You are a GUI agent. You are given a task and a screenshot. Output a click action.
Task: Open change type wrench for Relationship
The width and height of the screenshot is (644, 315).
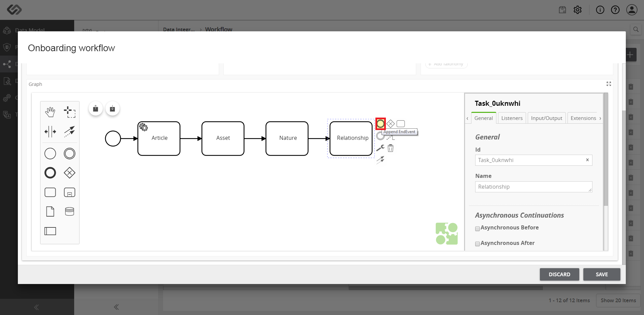pos(380,148)
